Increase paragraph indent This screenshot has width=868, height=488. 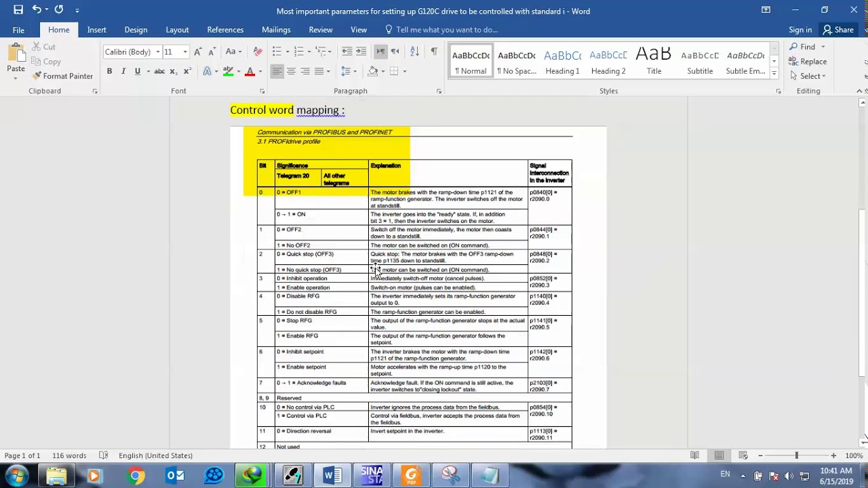(361, 52)
